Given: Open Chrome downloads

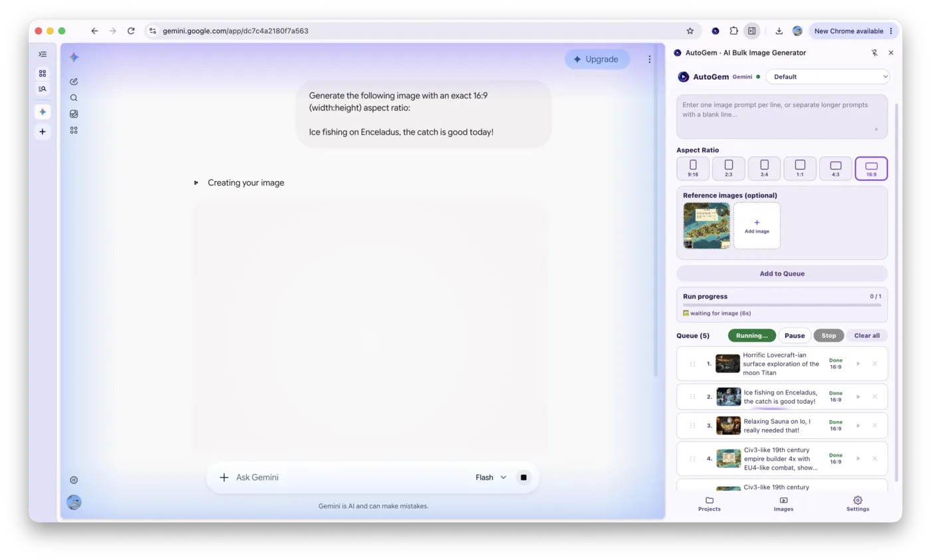Looking at the screenshot, I should pyautogui.click(x=779, y=31).
